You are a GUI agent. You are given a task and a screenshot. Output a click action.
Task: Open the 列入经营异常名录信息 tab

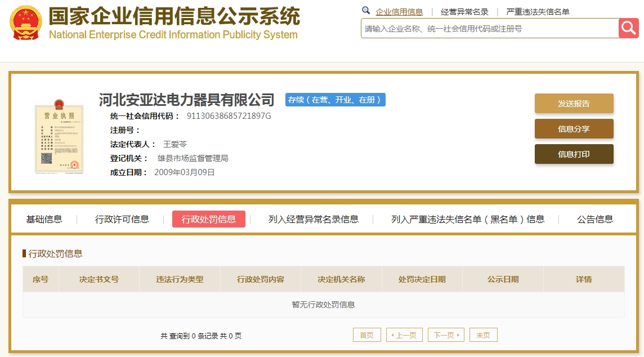point(314,220)
